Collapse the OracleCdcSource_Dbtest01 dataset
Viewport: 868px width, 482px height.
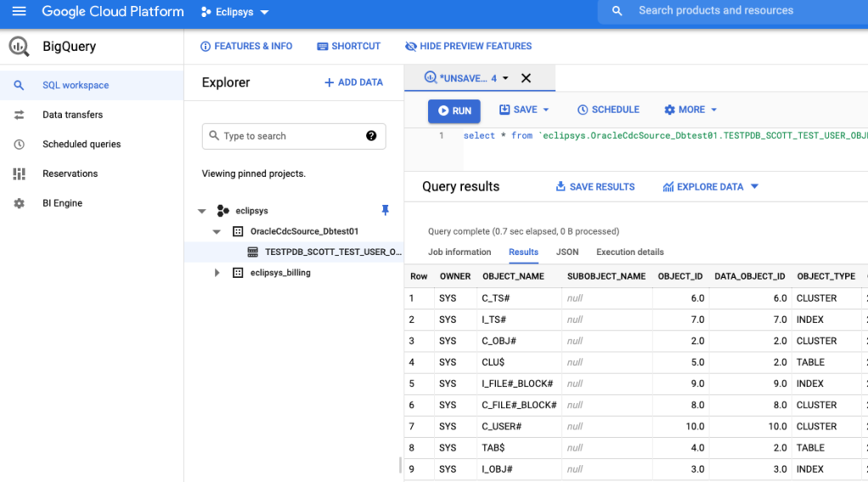tap(217, 231)
